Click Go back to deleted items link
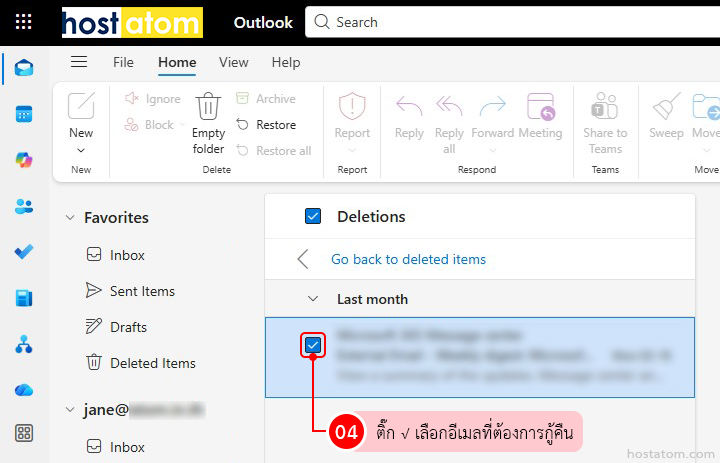 tap(408, 259)
